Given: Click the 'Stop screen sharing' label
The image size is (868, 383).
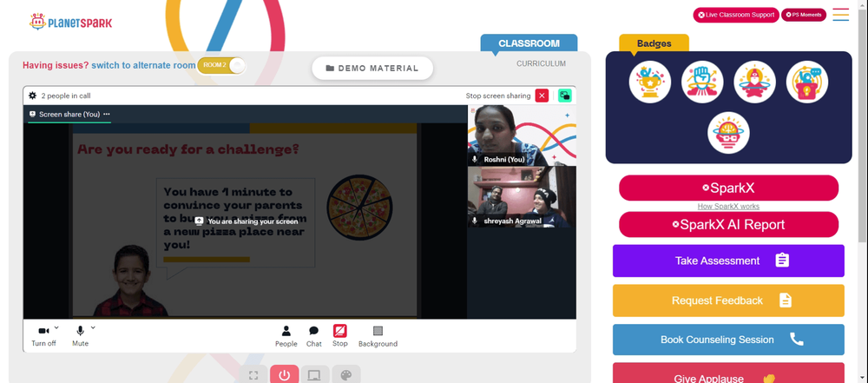Looking at the screenshot, I should click(498, 96).
